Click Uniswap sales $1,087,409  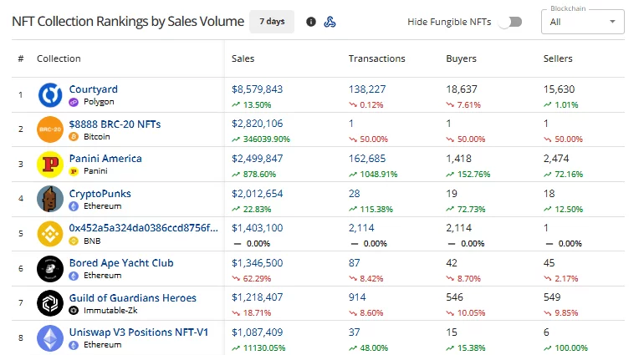pos(257,332)
